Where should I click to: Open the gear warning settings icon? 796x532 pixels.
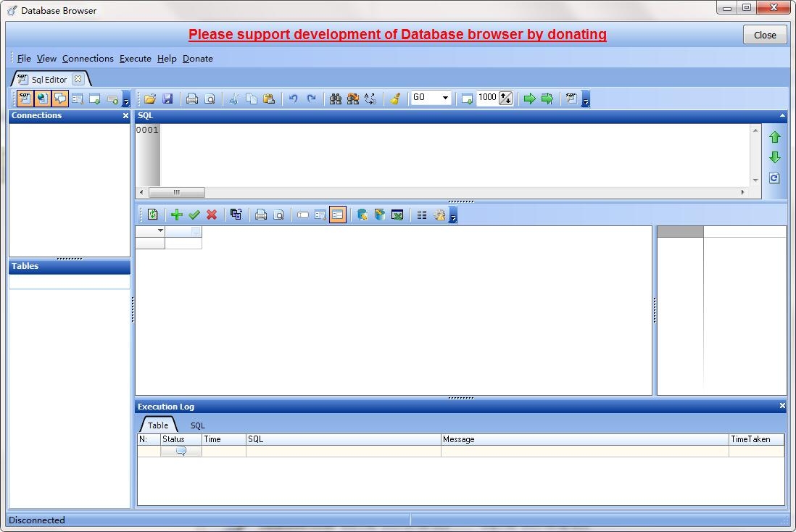point(439,215)
